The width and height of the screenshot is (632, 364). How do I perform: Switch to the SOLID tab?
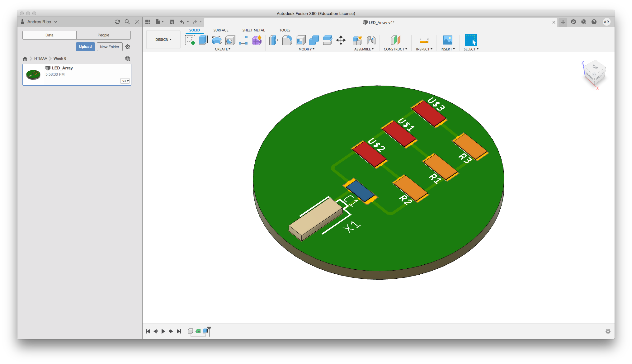[195, 30]
